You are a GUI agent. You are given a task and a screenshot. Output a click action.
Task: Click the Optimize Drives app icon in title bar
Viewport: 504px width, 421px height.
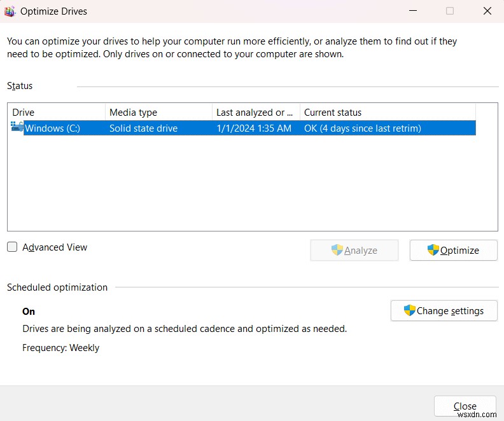coord(10,11)
